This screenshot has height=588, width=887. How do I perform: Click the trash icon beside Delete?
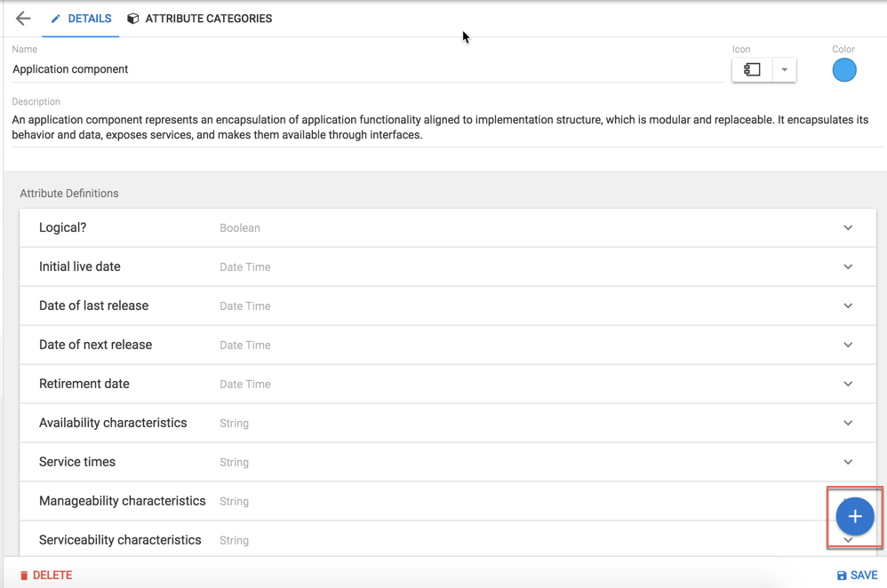pos(24,576)
